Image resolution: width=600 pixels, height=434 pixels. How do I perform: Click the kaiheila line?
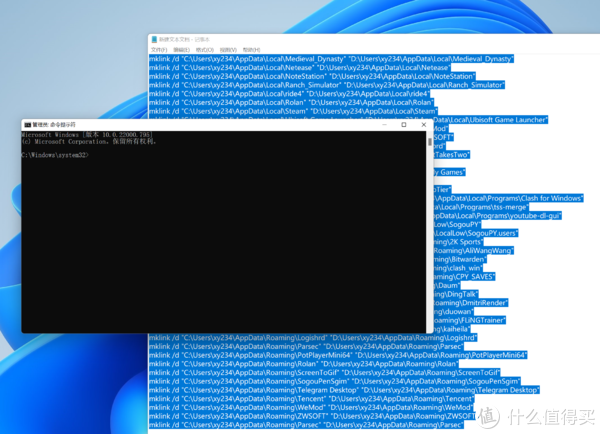point(452,329)
